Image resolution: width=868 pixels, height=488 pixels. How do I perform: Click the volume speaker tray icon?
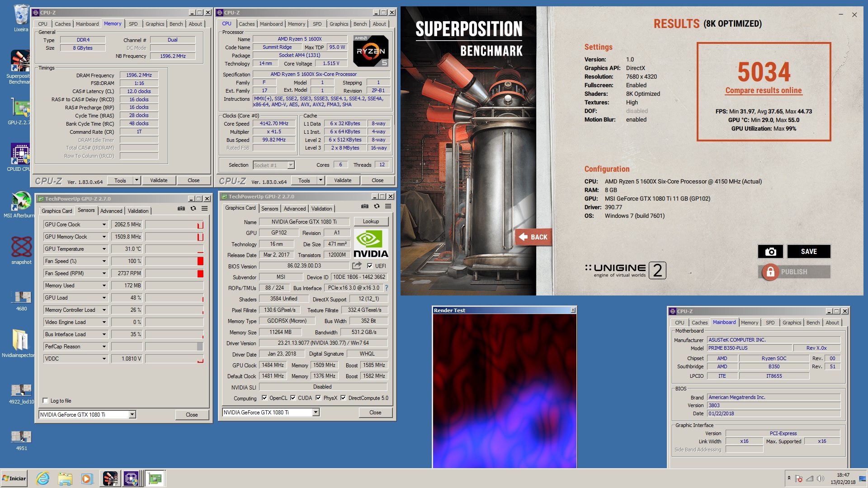(x=821, y=479)
